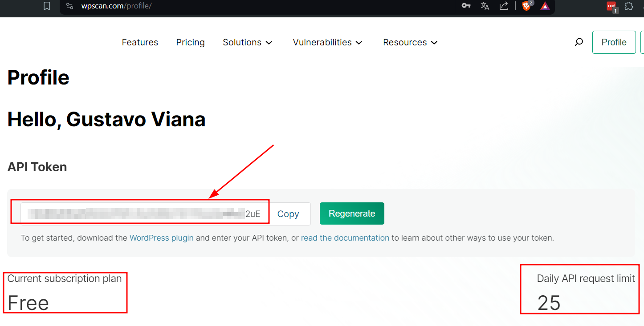The image size is (644, 326).
Task: Click the Profile button in the header
Action: (x=614, y=42)
